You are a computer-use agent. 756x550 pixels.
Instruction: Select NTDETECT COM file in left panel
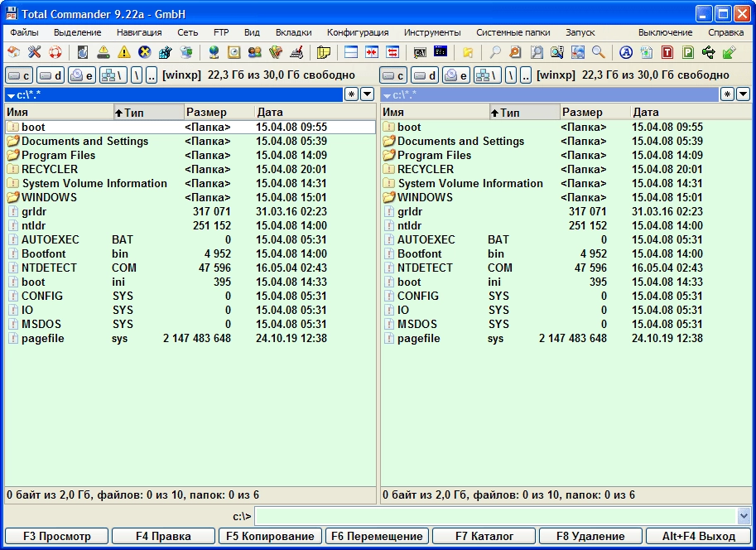coord(190,268)
